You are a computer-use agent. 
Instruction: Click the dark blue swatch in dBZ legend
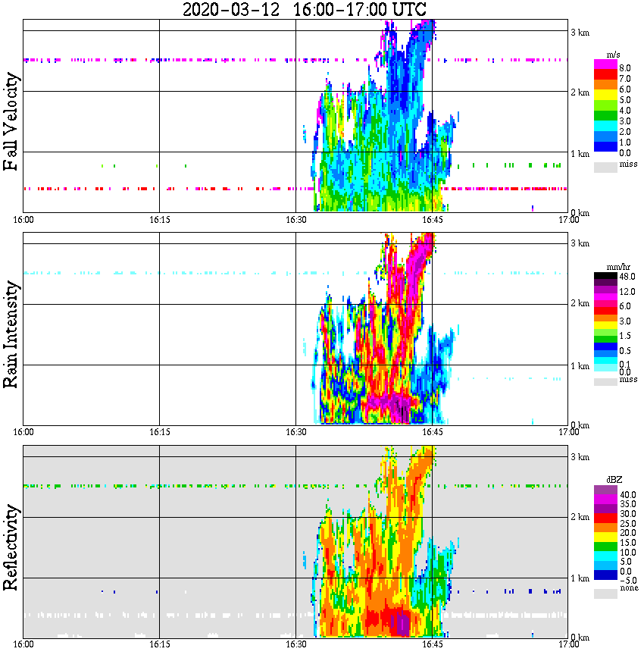coord(605,575)
